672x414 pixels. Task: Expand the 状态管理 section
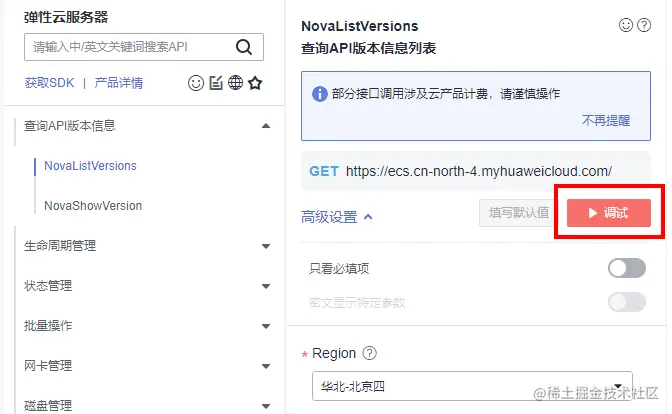[x=266, y=286]
